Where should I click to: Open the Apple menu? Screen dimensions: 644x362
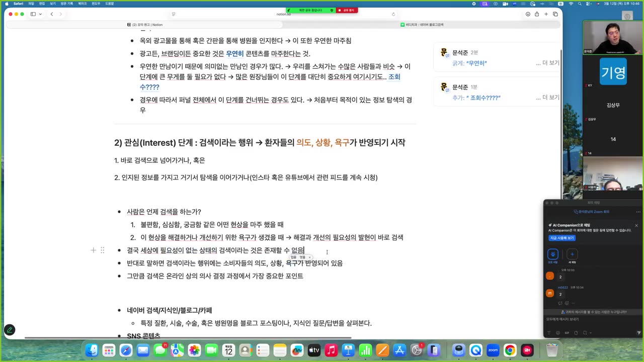tap(6, 4)
